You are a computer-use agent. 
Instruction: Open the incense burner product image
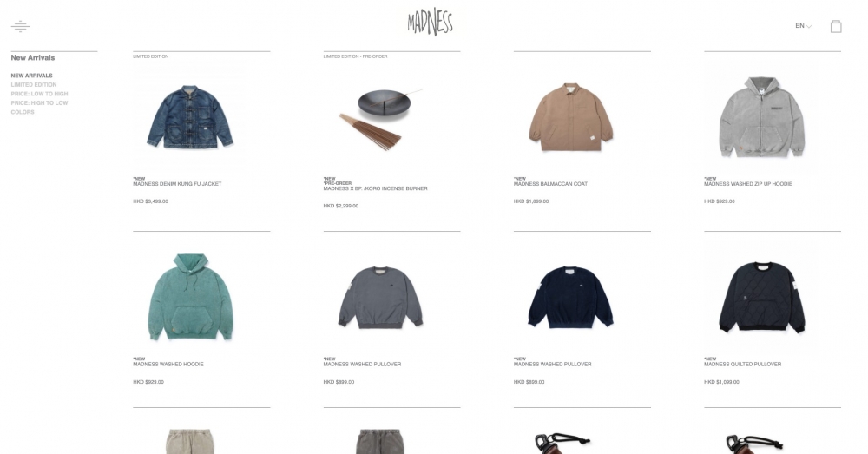click(380, 118)
